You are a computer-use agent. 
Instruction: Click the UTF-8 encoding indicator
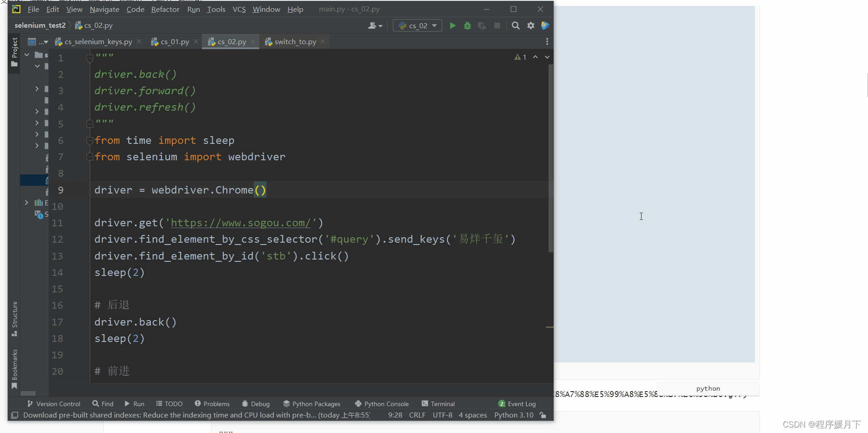click(442, 415)
